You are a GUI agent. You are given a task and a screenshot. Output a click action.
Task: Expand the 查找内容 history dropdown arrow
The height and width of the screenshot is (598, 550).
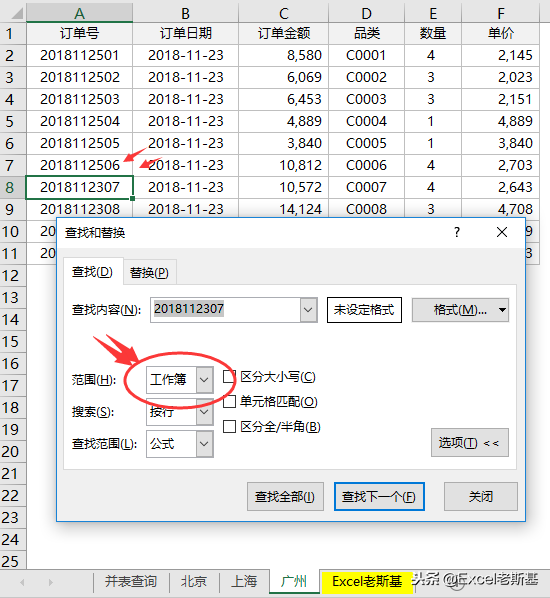[x=308, y=310]
